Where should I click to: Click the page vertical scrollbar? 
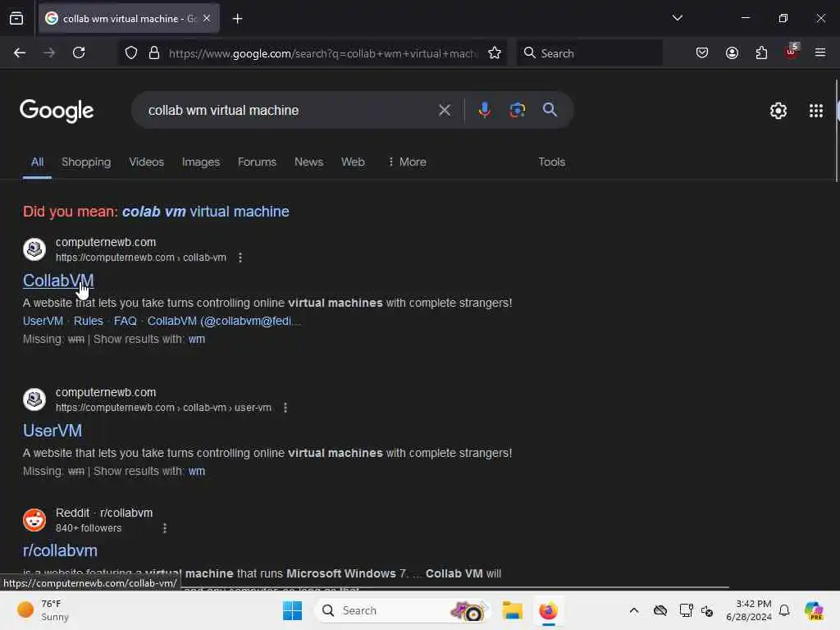coord(836,131)
